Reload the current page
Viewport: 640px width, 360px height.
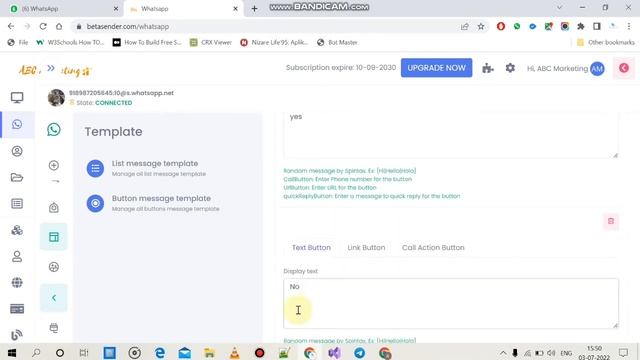(x=43, y=27)
